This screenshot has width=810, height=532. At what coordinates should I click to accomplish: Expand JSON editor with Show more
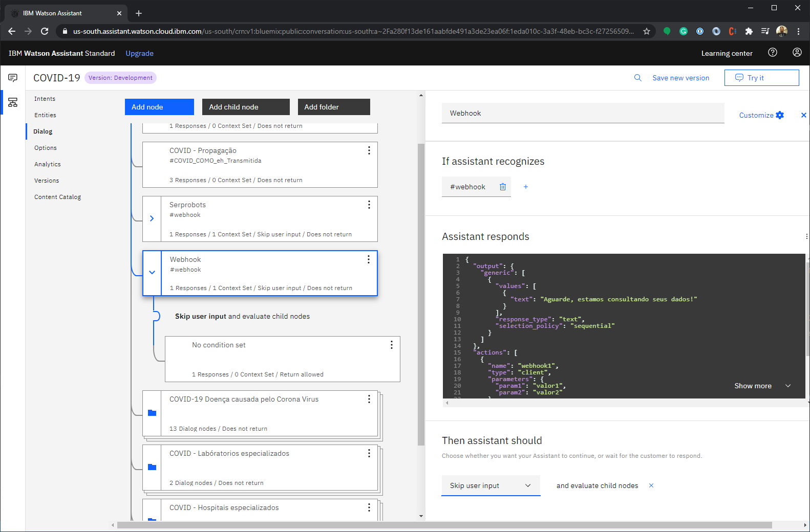coord(762,386)
